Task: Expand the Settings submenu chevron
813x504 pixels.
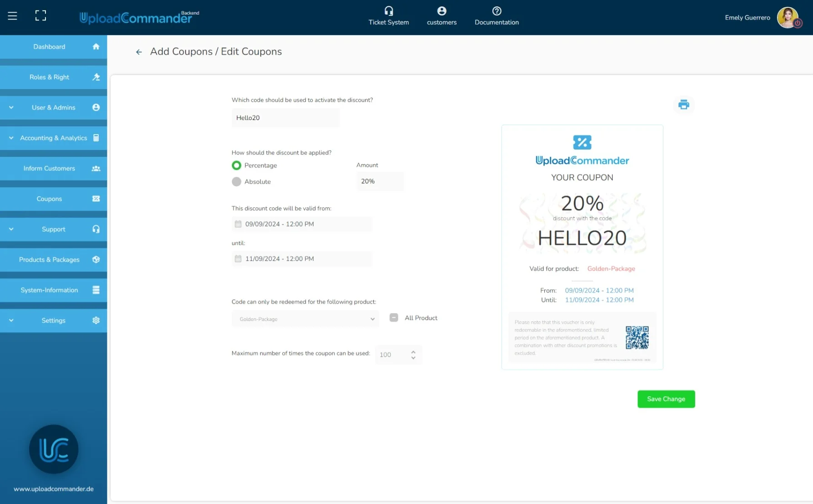Action: click(x=11, y=320)
